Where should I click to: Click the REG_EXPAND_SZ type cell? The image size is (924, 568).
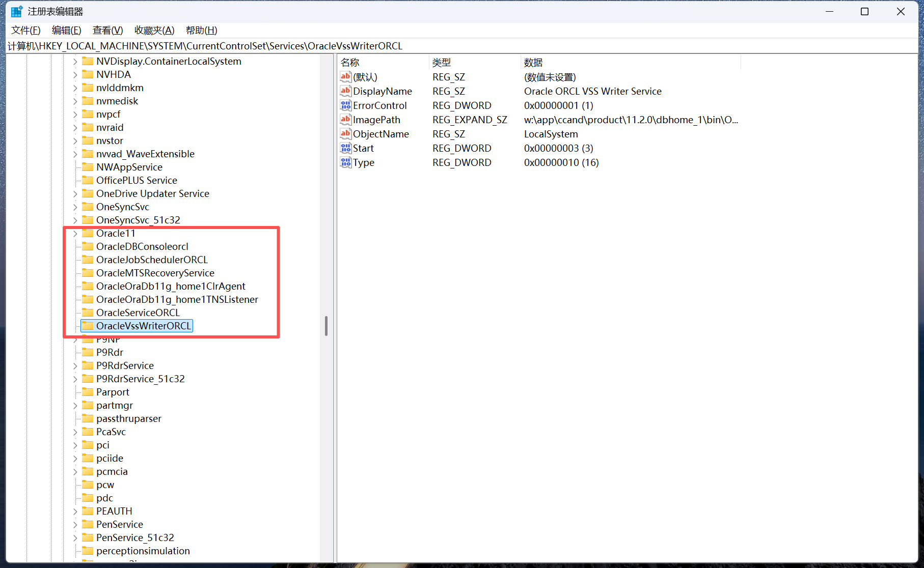(x=470, y=120)
